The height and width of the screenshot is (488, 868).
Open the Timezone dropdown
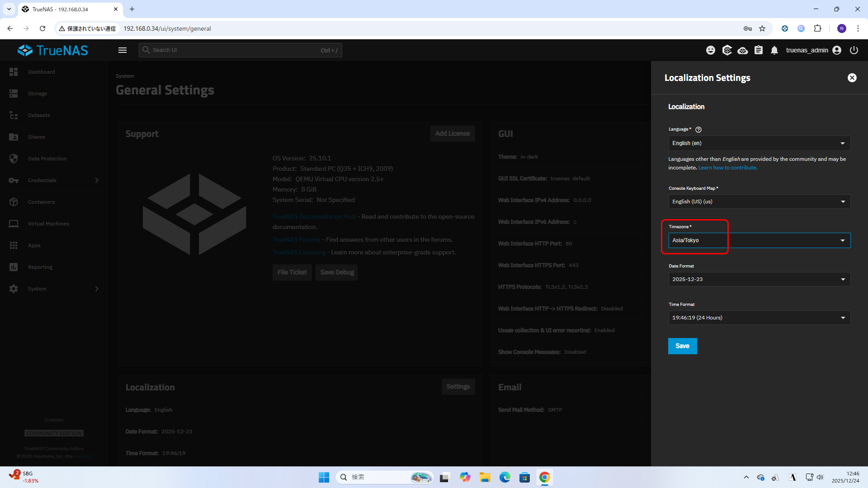(759, 240)
